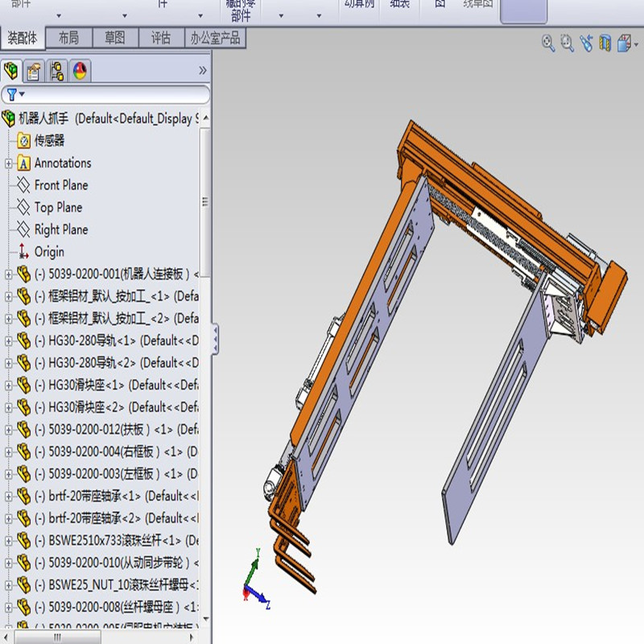Select brtf-20带座轴承<2> component
This screenshot has width=644, height=644.
pyautogui.click(x=117, y=518)
